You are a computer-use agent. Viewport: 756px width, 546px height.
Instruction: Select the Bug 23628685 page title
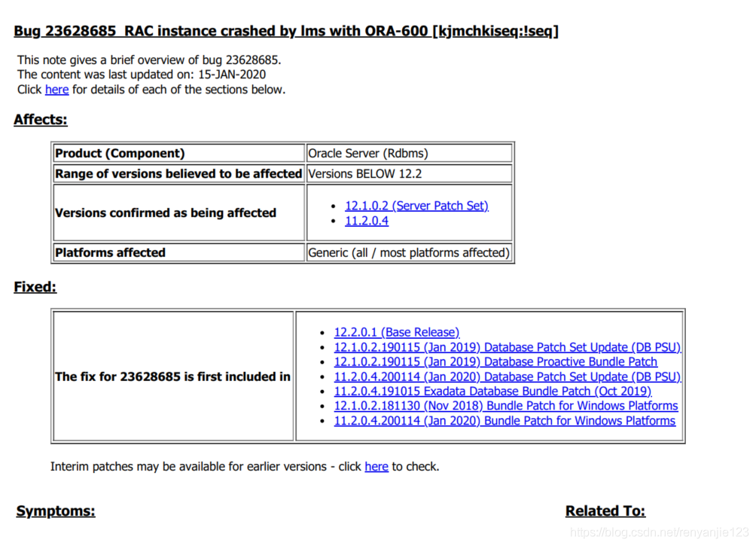pyautogui.click(x=286, y=32)
